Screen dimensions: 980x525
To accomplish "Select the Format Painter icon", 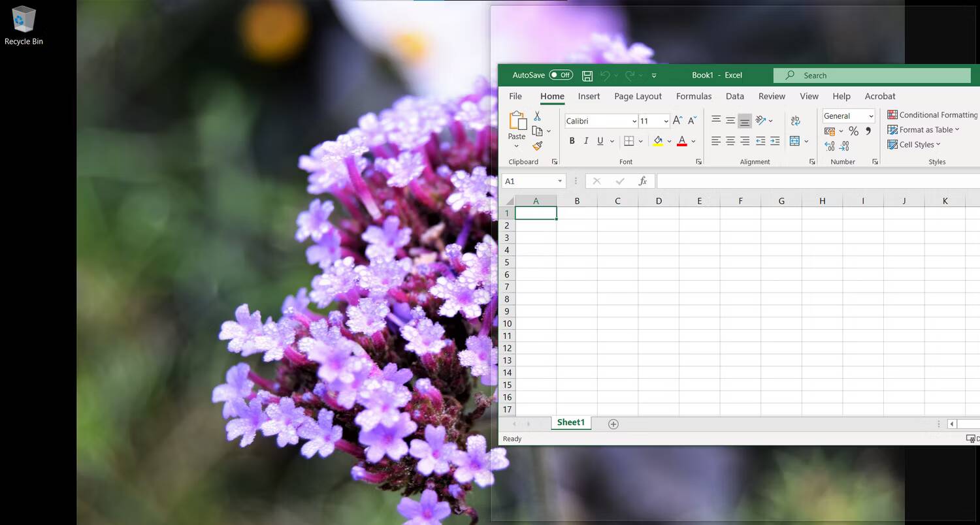I will pos(538,145).
